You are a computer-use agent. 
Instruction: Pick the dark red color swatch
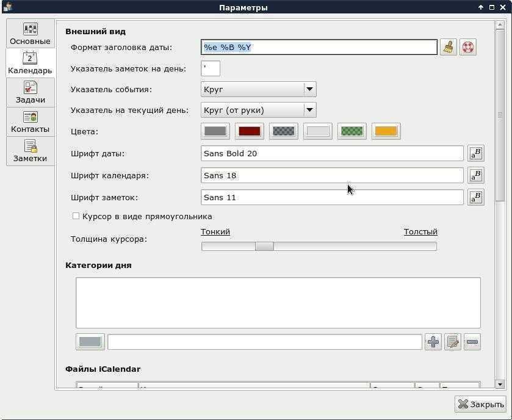click(x=250, y=131)
